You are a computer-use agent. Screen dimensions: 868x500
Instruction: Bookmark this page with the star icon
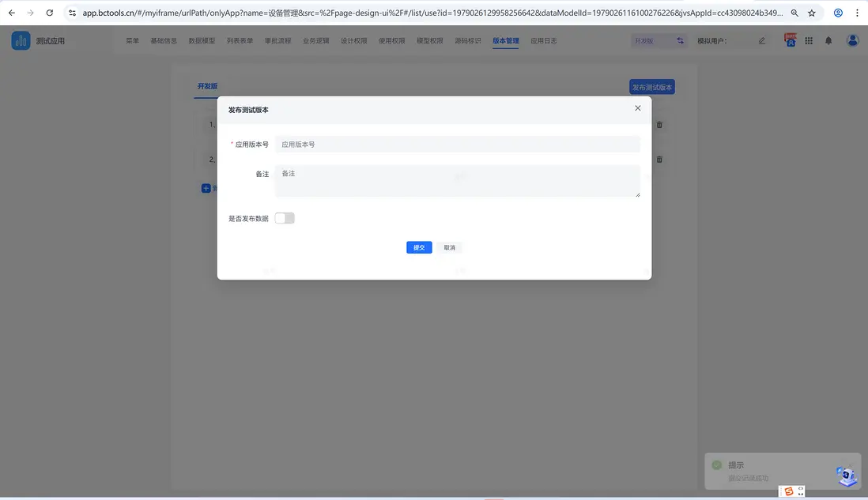click(x=812, y=13)
